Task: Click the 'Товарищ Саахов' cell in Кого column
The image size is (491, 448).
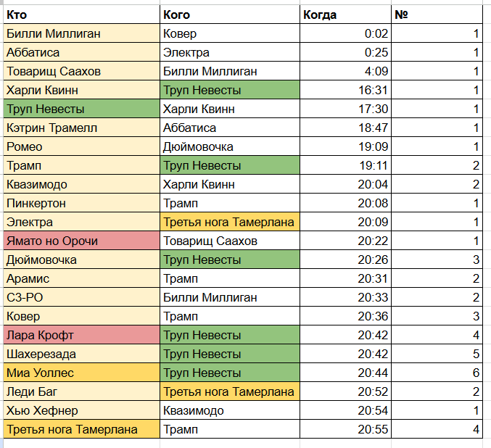Action: click(x=230, y=241)
